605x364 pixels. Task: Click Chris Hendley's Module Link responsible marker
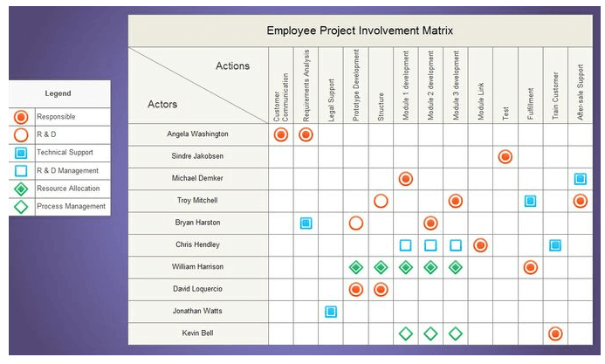(480, 245)
